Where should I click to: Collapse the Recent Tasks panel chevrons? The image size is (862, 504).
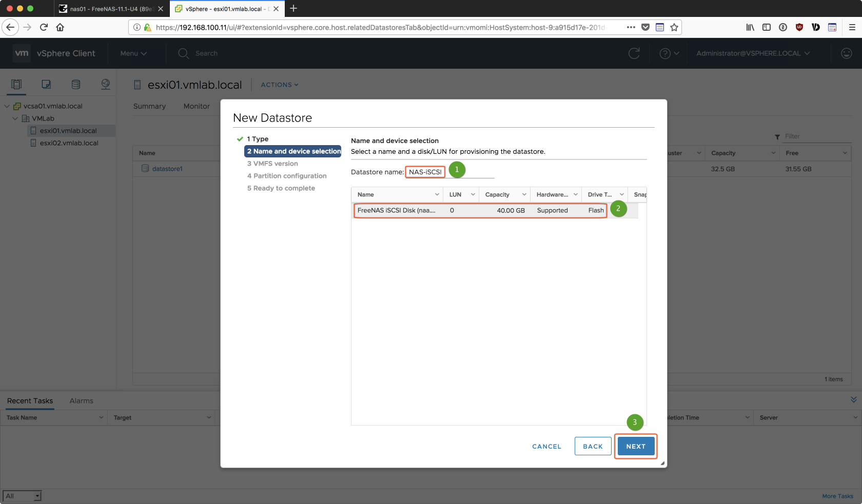[x=854, y=399]
